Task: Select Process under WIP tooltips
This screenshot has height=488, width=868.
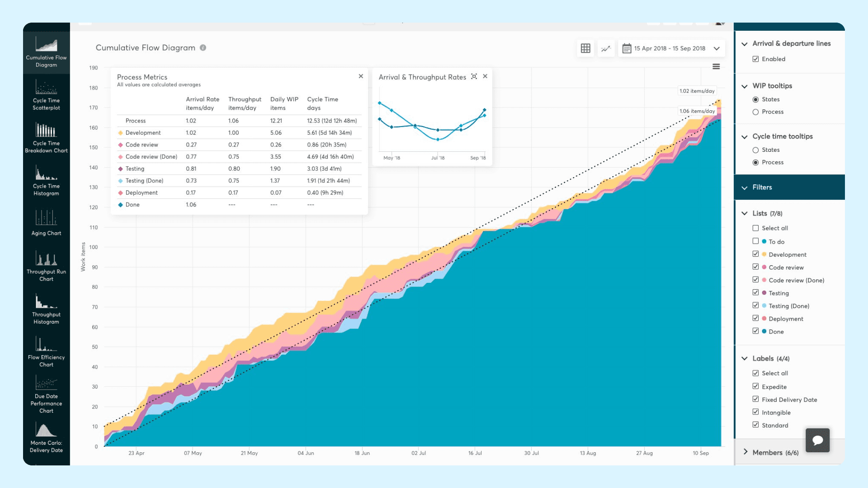Action: (x=755, y=112)
